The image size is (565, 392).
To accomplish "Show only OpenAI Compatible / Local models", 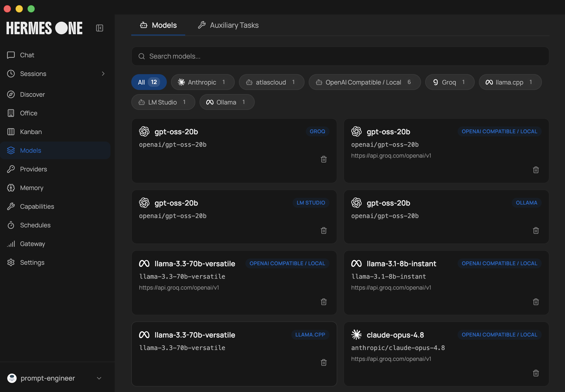I will coord(365,82).
